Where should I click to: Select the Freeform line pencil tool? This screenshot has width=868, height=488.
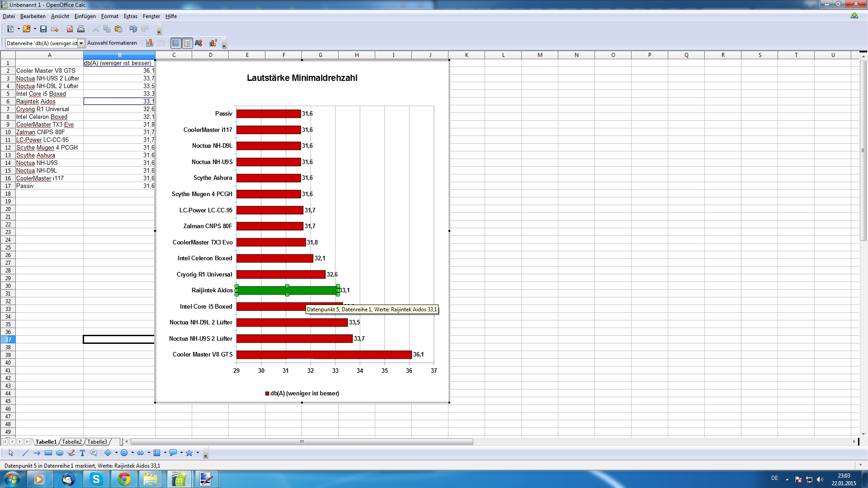pyautogui.click(x=71, y=453)
